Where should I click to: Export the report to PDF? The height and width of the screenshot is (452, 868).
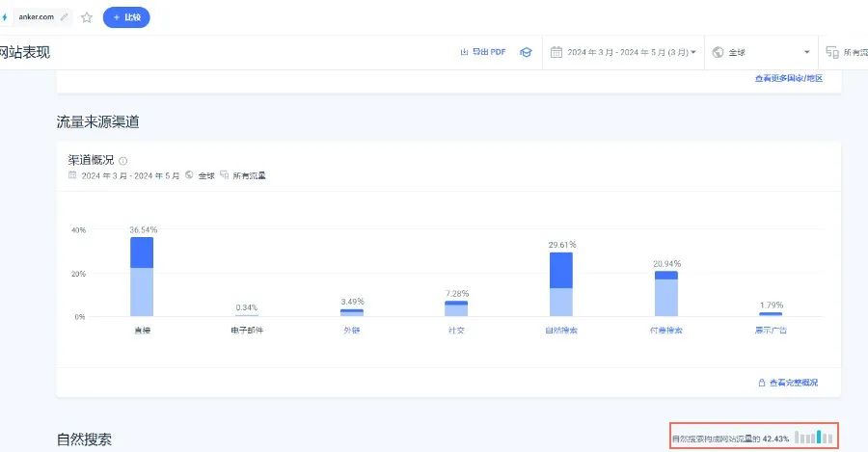tap(483, 52)
